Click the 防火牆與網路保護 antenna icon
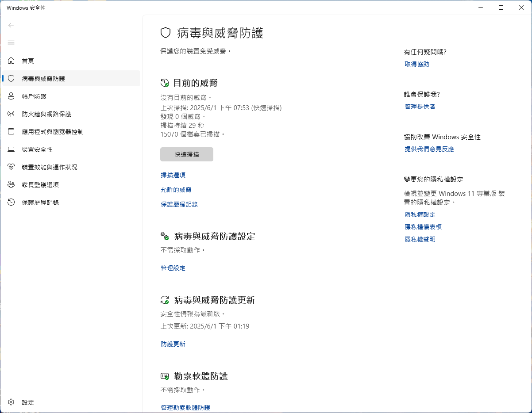 11,114
